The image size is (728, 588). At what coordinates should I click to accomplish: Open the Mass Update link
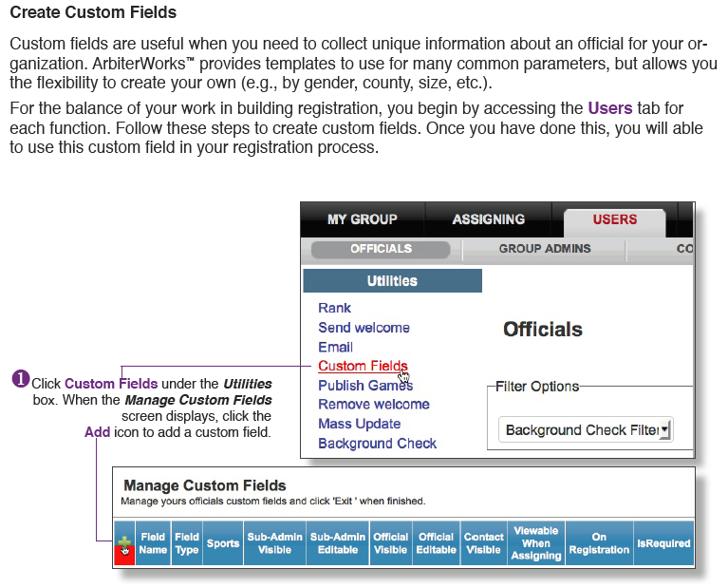(x=359, y=424)
